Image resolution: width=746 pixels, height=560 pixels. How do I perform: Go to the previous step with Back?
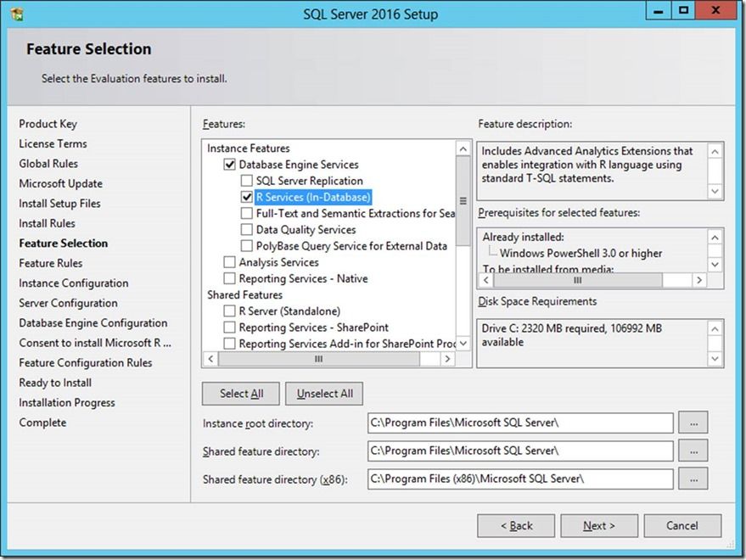point(516,526)
